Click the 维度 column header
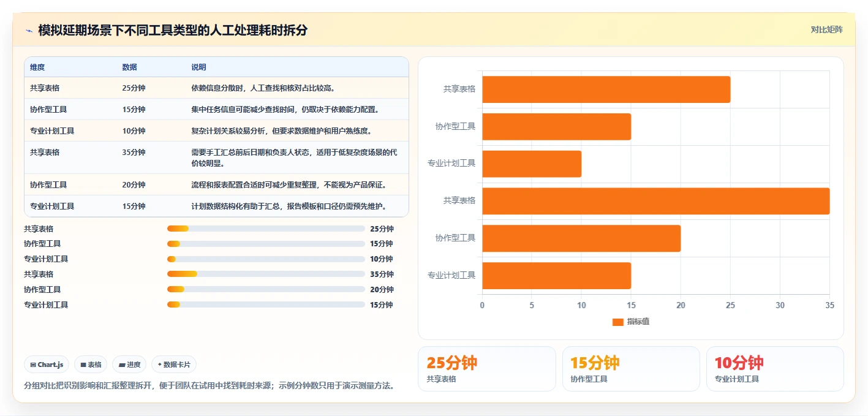This screenshot has height=416, width=868. click(37, 67)
